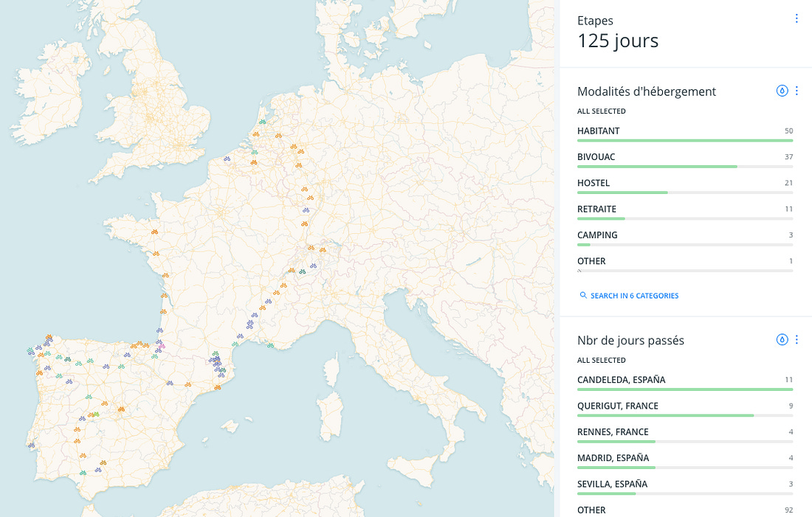Click the green bar under HOSTEL
The image size is (812, 517).
click(x=622, y=192)
